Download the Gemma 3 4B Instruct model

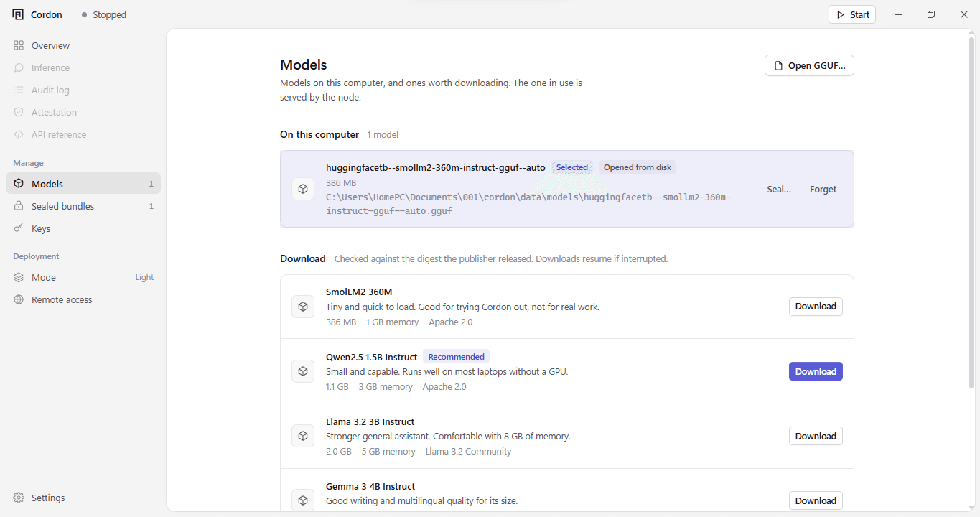click(816, 500)
